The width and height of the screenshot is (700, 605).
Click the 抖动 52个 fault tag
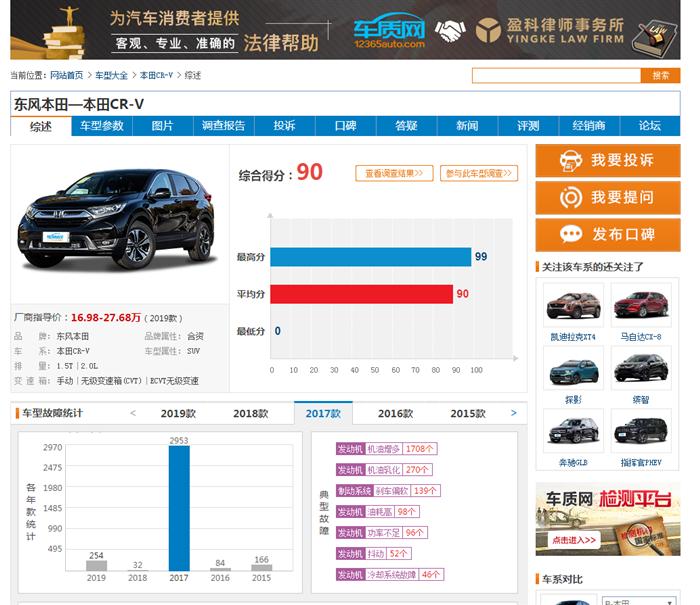[x=374, y=554]
